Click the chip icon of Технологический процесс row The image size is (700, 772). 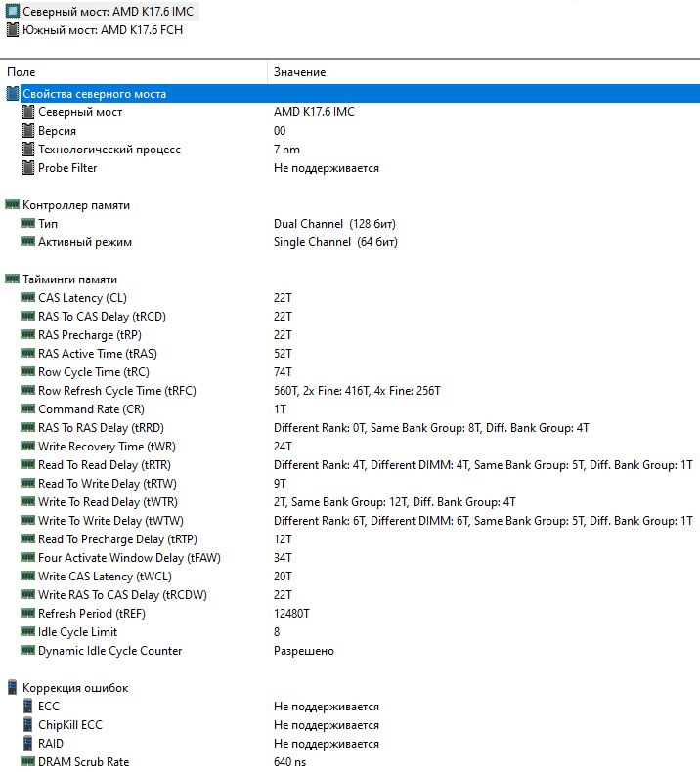(x=28, y=150)
